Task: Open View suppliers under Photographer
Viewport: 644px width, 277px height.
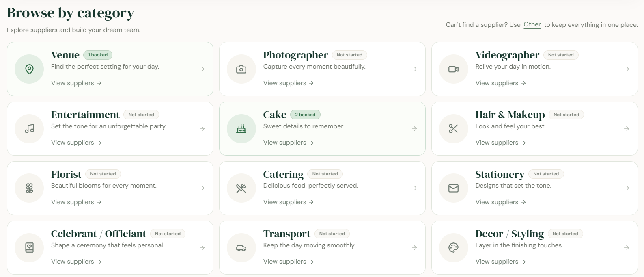Action: pyautogui.click(x=289, y=83)
